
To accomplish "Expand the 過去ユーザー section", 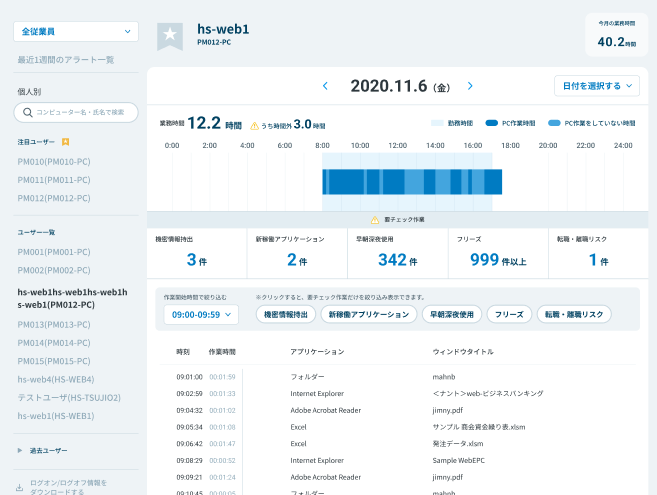I will tap(20, 451).
